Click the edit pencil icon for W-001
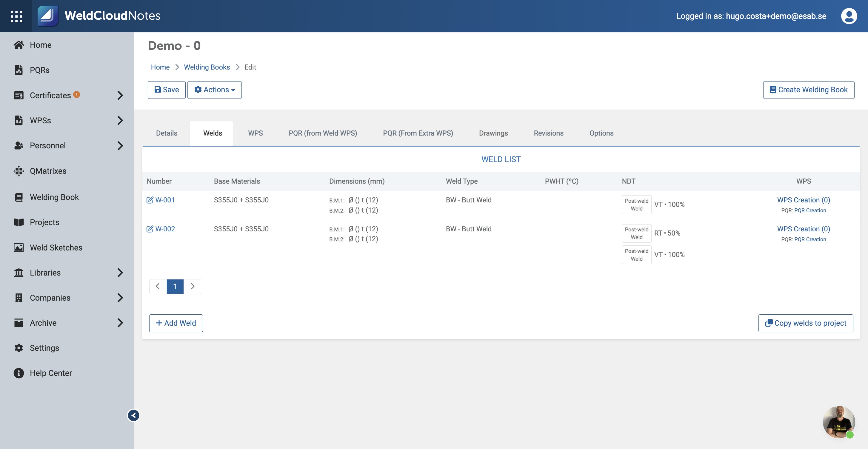 [x=150, y=200]
